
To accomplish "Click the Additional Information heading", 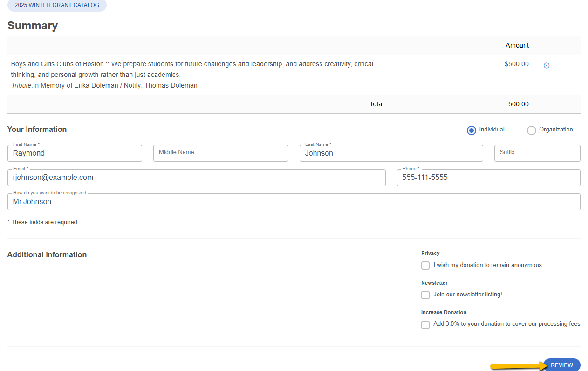I will [47, 254].
